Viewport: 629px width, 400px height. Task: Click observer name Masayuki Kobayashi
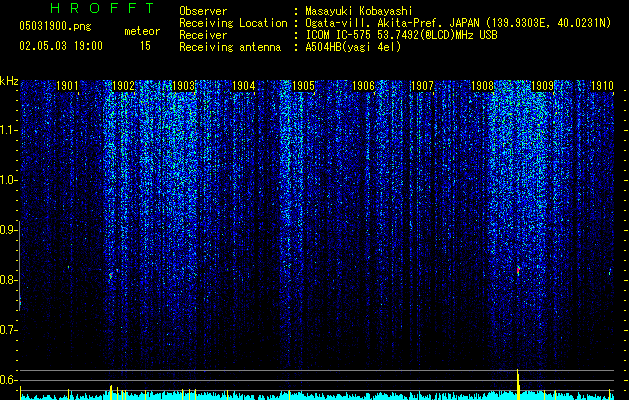[x=359, y=11]
